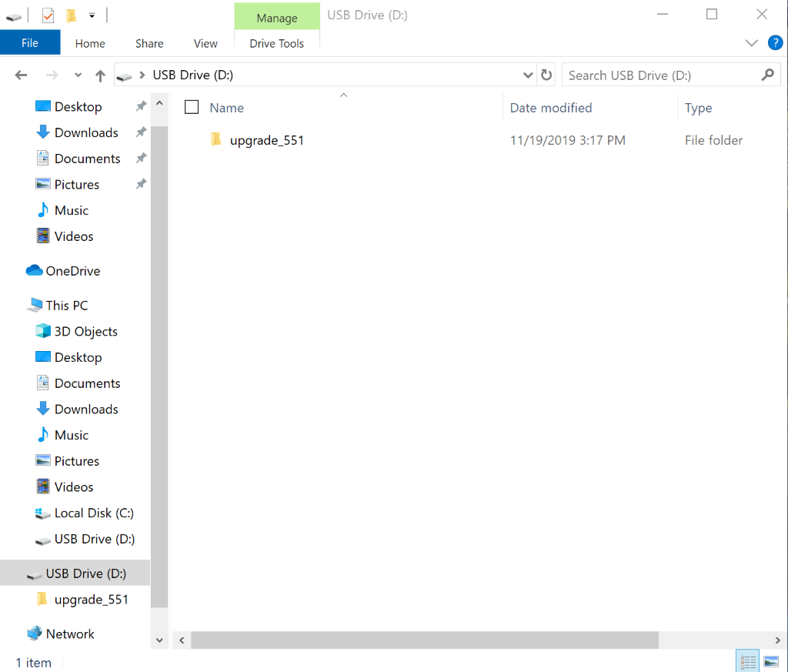Switch to Details view layout
Image resolution: width=788 pixels, height=672 pixels.
[747, 661]
